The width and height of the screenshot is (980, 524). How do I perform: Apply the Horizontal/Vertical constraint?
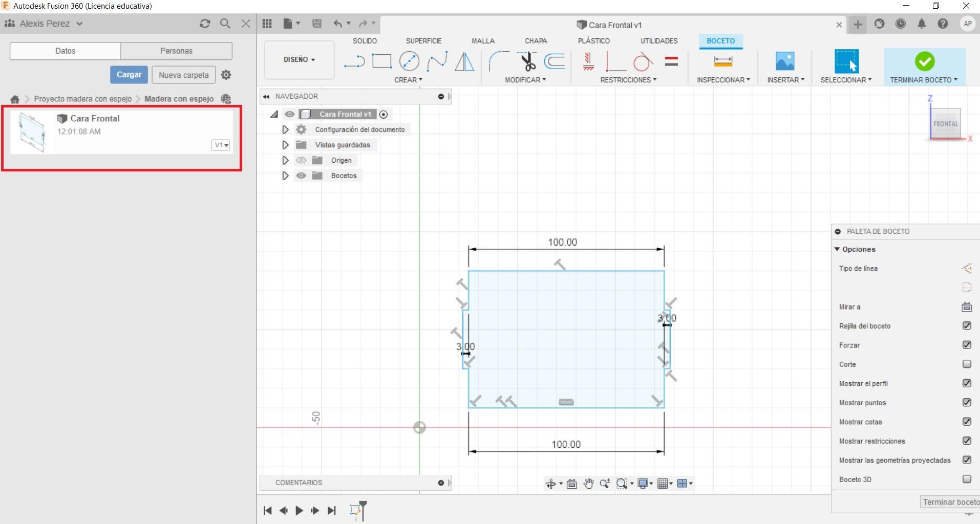pyautogui.click(x=588, y=61)
